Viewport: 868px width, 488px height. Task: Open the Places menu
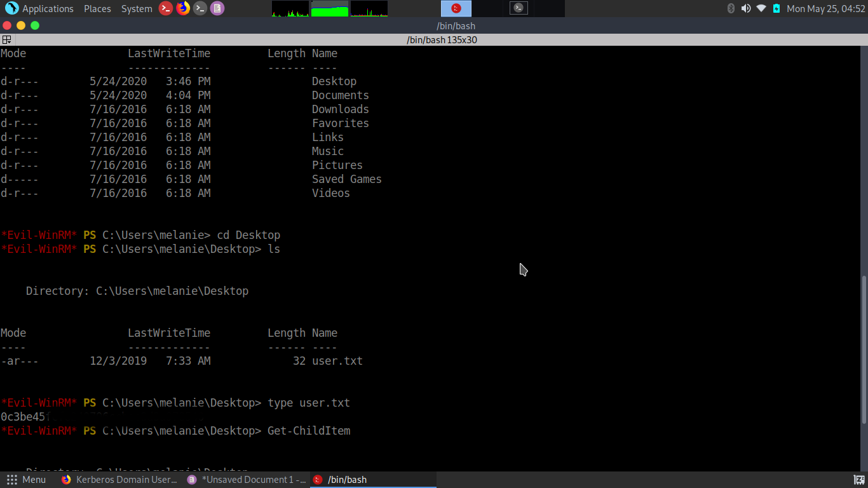tap(97, 8)
